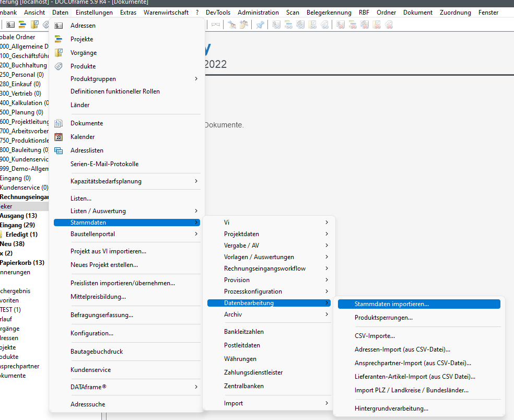The image size is (514, 420).
Task: Click the Projekte bars icon in the toolbar
Action: [x=22, y=25]
